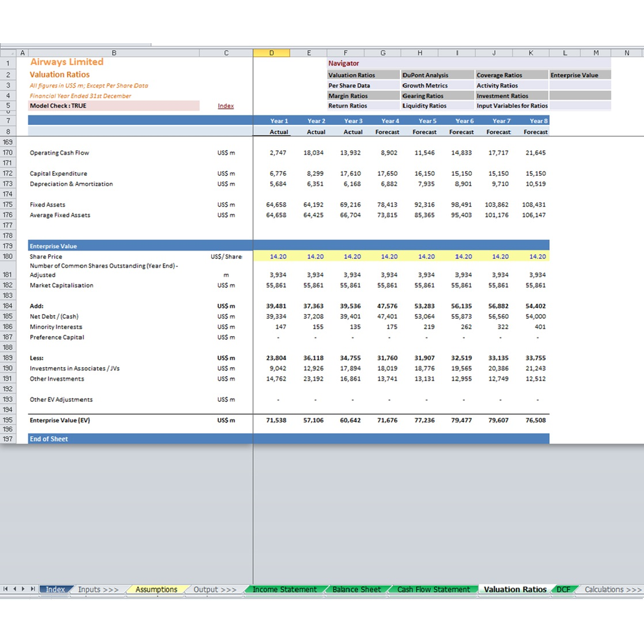Select Other EV Adjustments label

tap(61, 399)
